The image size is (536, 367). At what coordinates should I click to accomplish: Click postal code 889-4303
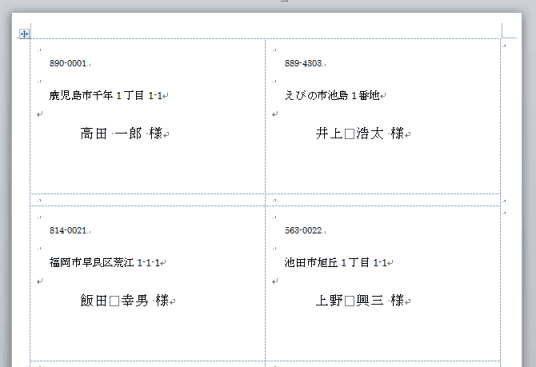[303, 63]
